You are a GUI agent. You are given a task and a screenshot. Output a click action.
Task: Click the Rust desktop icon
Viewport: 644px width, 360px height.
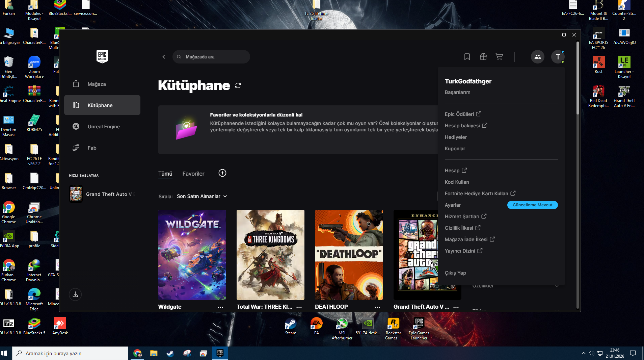(x=599, y=65)
